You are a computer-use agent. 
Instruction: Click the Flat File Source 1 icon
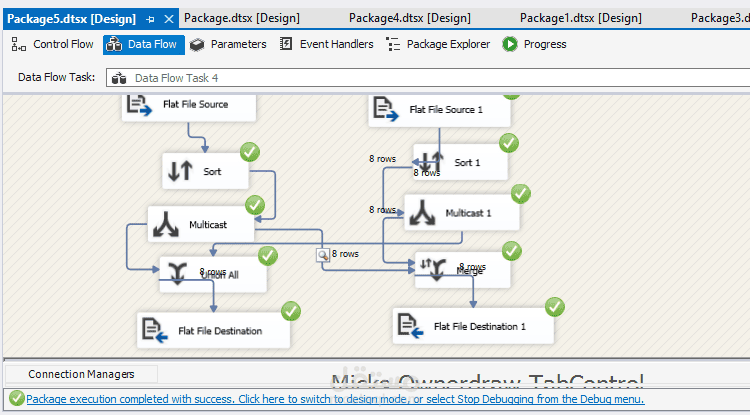pos(386,109)
